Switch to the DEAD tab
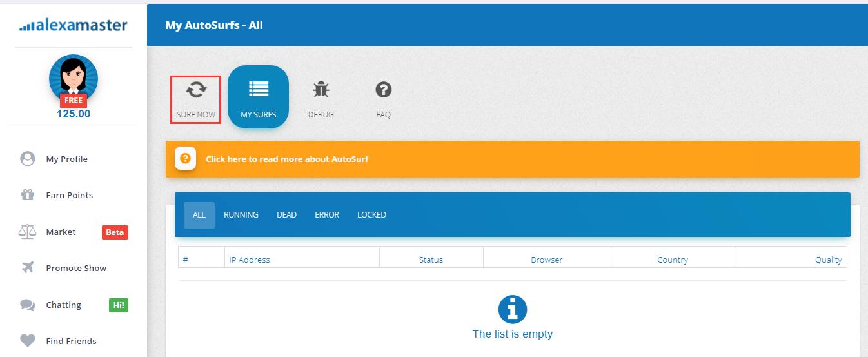 point(286,215)
